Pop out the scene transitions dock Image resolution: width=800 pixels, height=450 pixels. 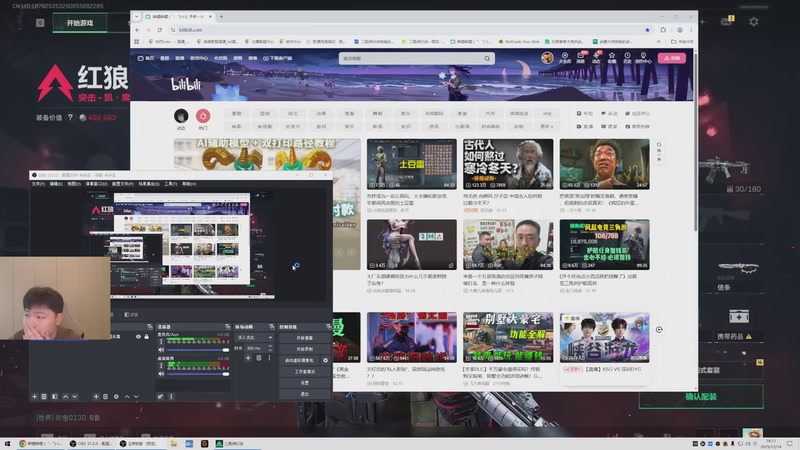click(x=271, y=327)
